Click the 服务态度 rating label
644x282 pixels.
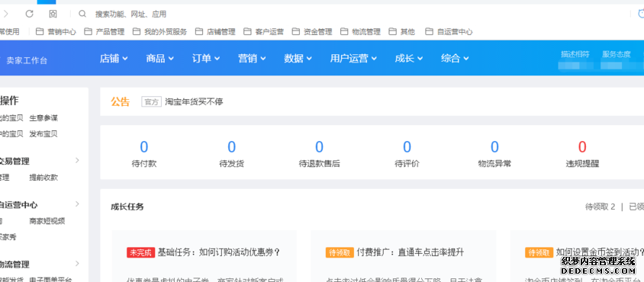point(616,54)
